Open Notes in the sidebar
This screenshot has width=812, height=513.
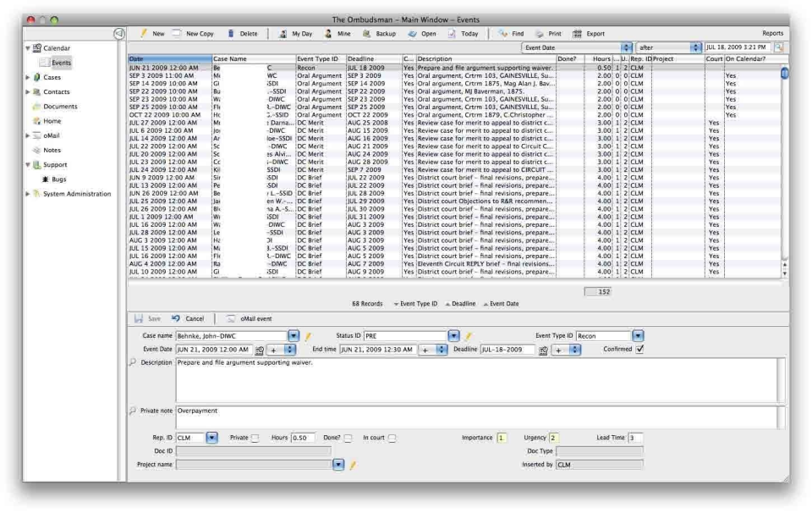(x=52, y=150)
